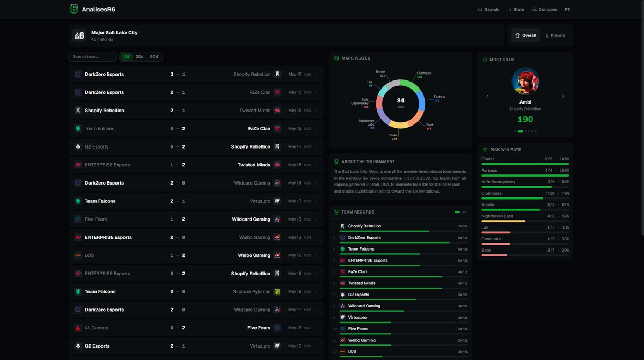Show previous player in Most Kills
Image resolution: width=644 pixels, height=360 pixels.
tap(488, 97)
